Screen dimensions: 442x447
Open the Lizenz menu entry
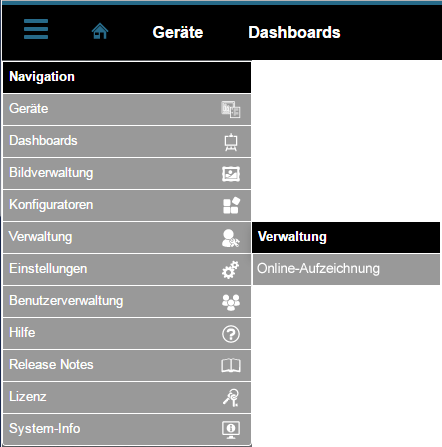coord(127,397)
